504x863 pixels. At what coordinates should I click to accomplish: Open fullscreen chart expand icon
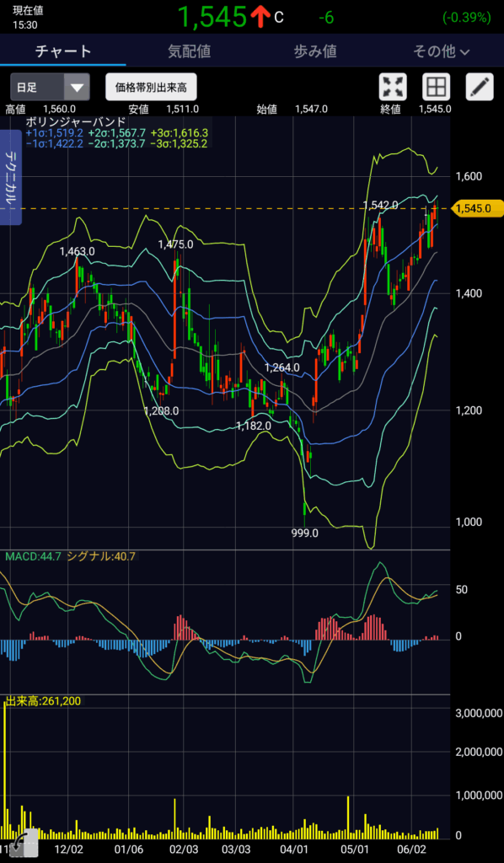pos(393,87)
